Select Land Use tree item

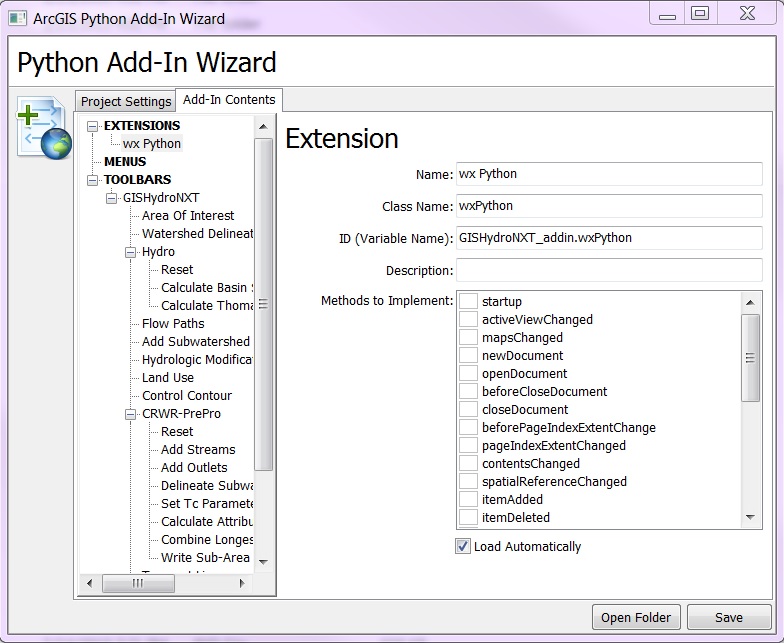click(x=168, y=378)
